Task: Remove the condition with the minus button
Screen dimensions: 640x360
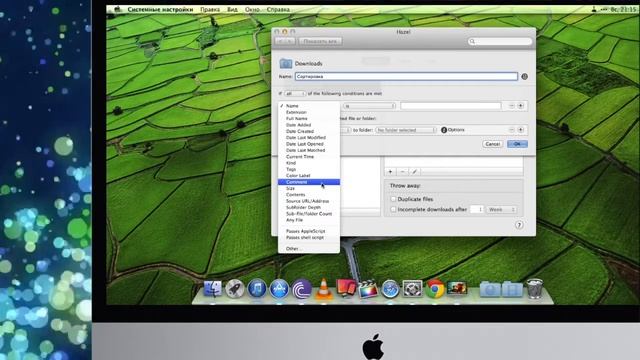Action: click(x=511, y=106)
